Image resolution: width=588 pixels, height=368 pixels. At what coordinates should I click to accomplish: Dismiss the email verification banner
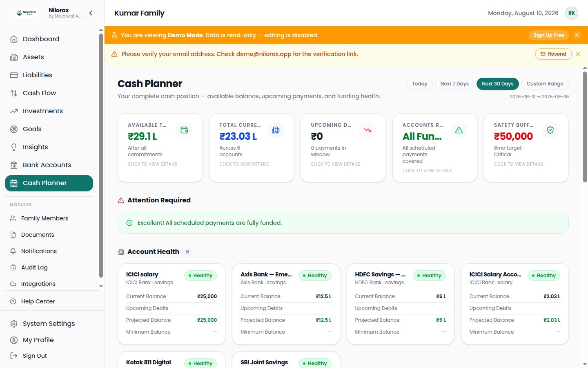[x=578, y=54]
